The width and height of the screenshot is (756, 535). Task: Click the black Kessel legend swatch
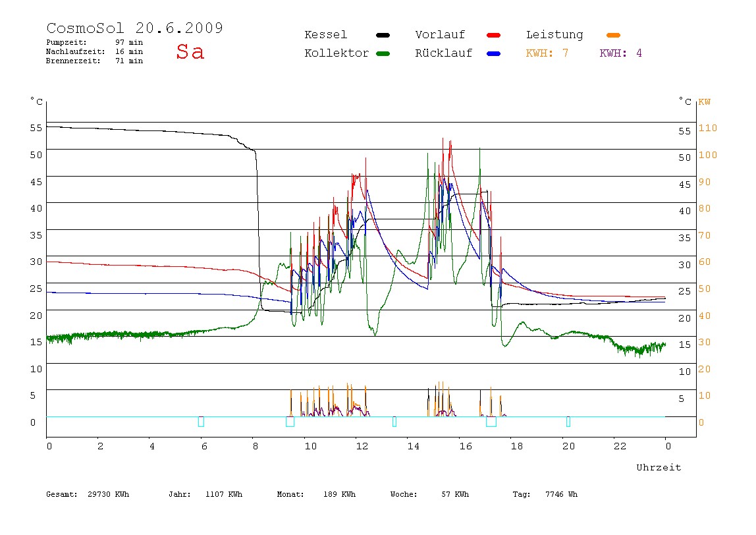pyautogui.click(x=383, y=35)
